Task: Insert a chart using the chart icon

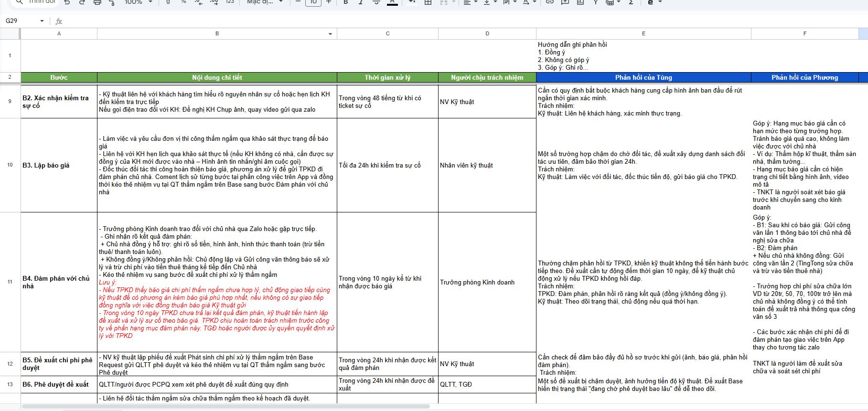Action: (x=580, y=2)
